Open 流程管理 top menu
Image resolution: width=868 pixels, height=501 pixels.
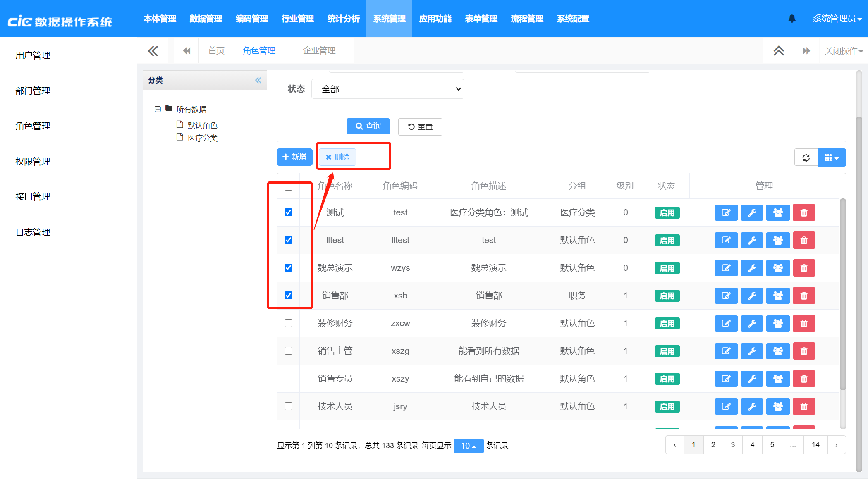pos(526,19)
